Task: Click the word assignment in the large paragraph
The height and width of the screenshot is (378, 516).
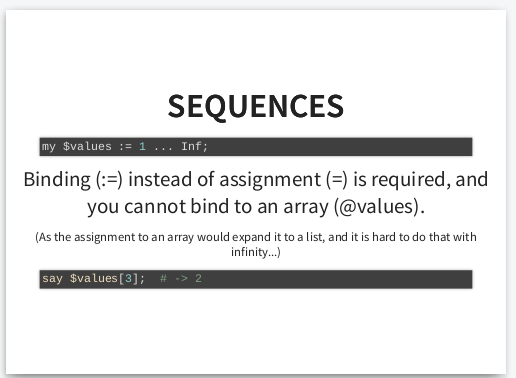Action: (x=270, y=180)
